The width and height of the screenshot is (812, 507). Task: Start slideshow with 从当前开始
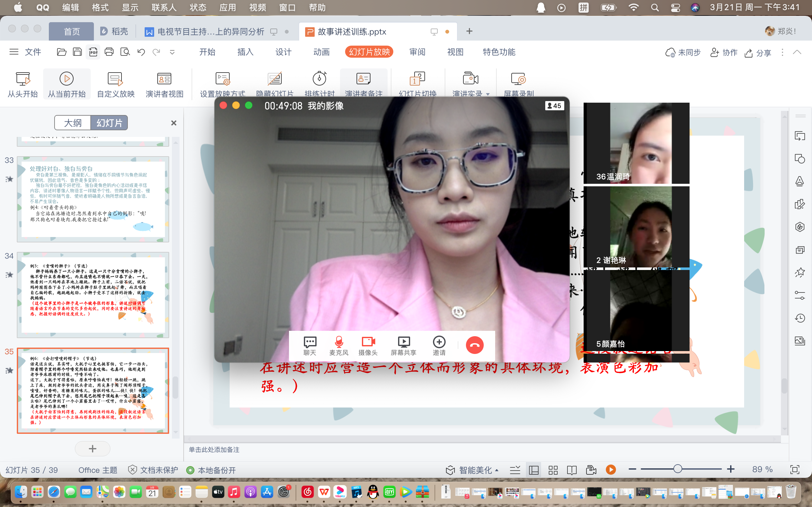click(66, 79)
